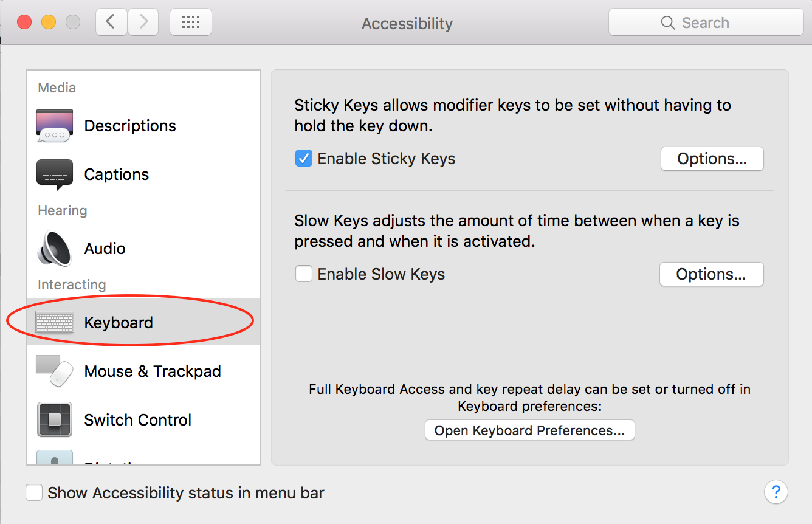Open the Slow Keys Options dialog
The width and height of the screenshot is (812, 524).
pyautogui.click(x=711, y=274)
